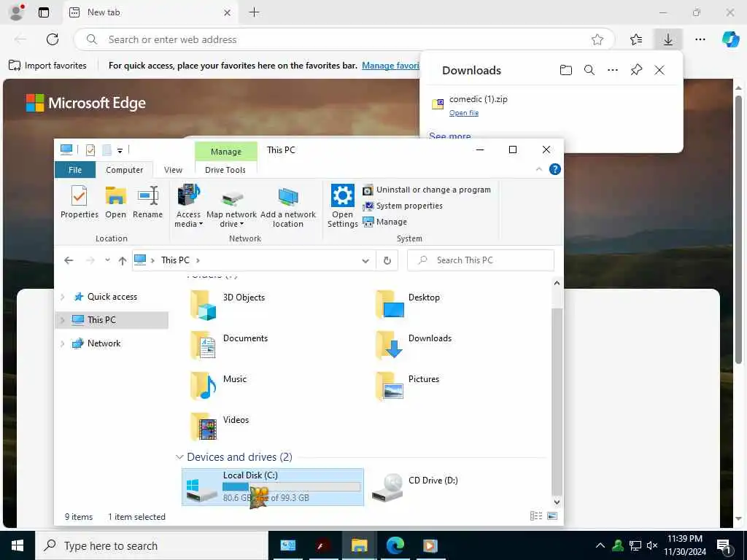Open Settings via gear icon
747x560 pixels.
[343, 206]
